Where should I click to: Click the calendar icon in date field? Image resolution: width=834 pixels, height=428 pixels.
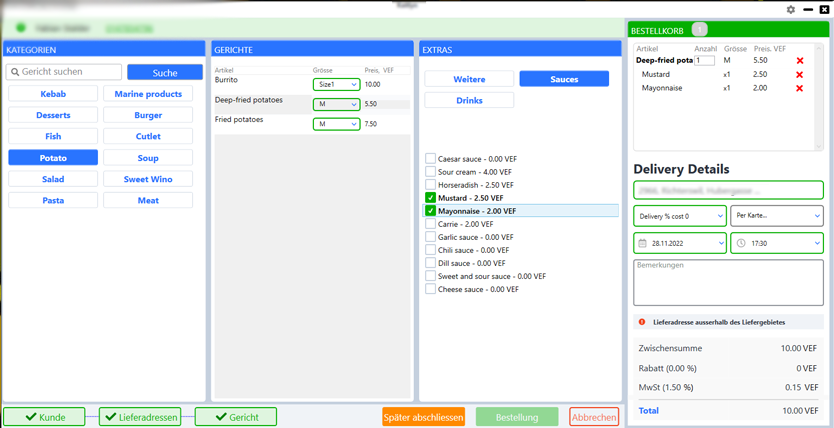click(642, 243)
